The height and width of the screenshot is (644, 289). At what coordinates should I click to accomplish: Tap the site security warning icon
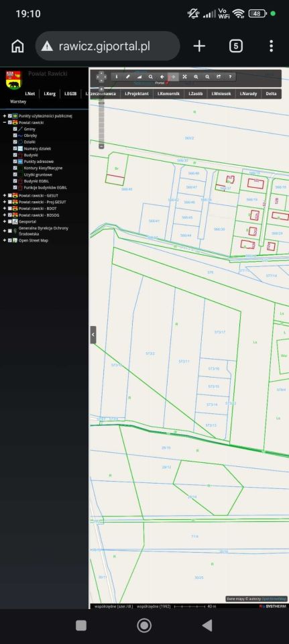coord(47,46)
